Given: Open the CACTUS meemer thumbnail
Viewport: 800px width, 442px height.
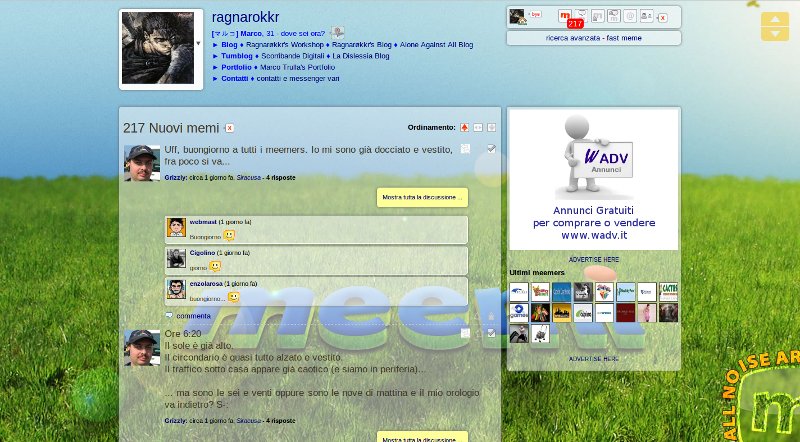Looking at the screenshot, I should [x=668, y=292].
